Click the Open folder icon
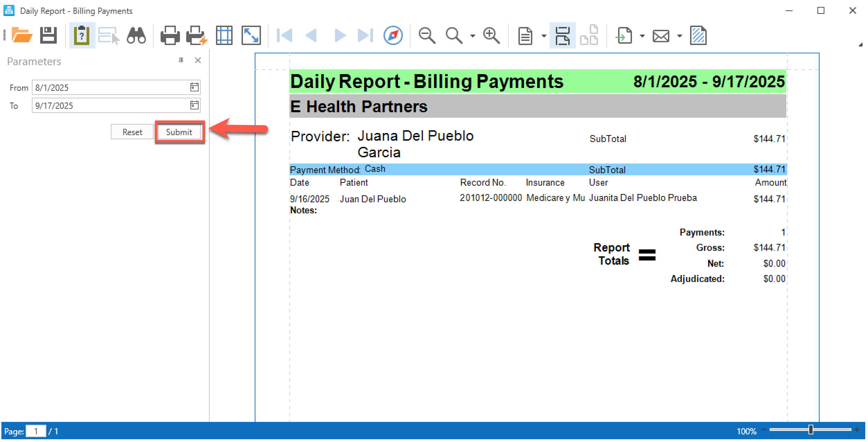 (x=22, y=35)
